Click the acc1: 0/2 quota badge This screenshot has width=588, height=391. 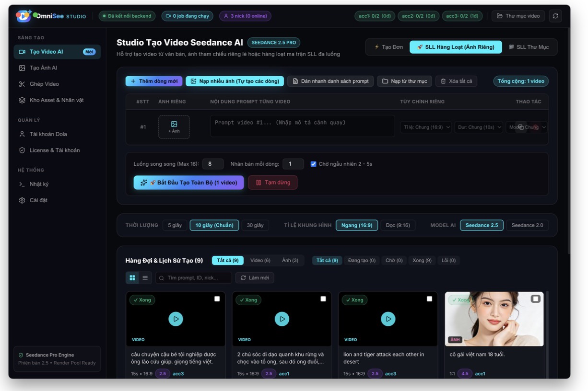point(375,16)
